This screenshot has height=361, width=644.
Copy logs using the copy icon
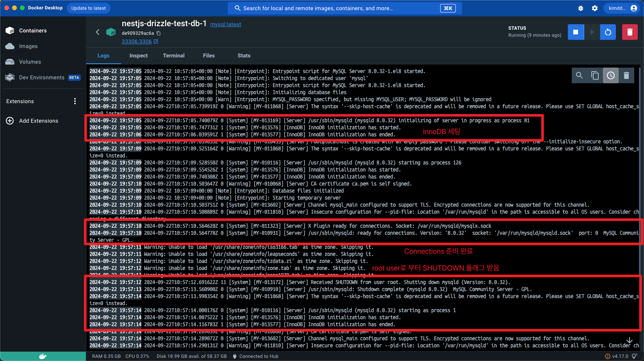tap(595, 75)
